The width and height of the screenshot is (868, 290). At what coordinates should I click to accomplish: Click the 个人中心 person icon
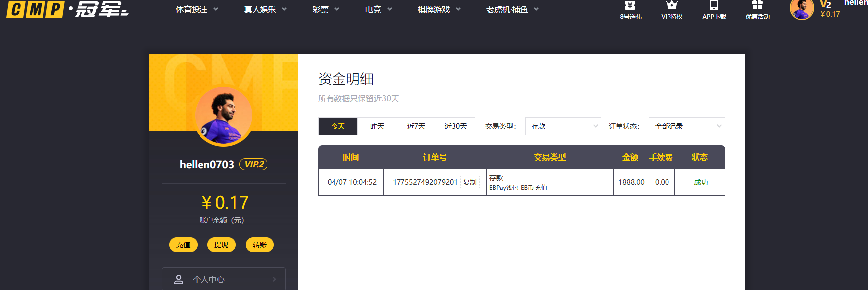[x=179, y=280]
